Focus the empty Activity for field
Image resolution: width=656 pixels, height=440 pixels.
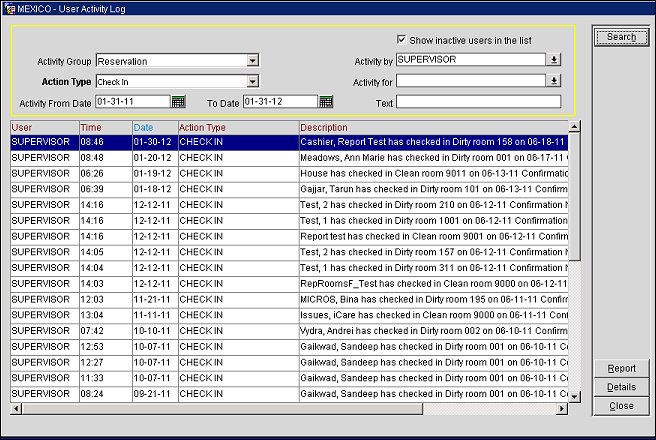471,81
